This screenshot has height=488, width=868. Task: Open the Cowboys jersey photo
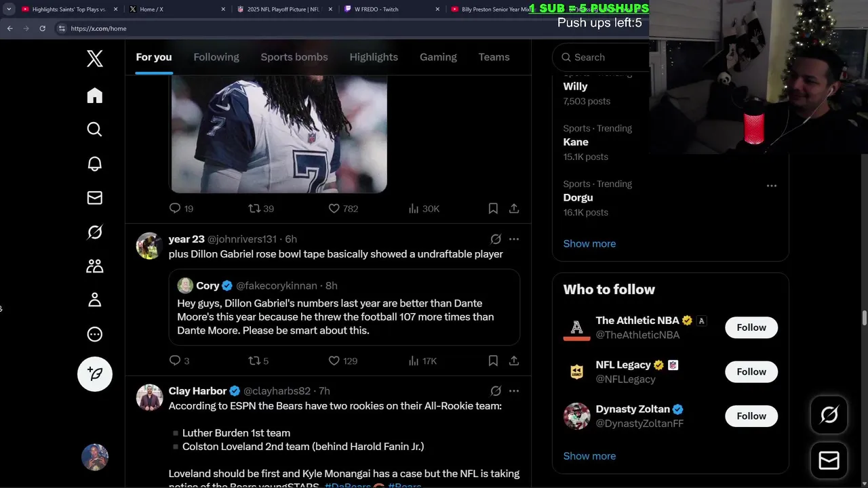278,134
